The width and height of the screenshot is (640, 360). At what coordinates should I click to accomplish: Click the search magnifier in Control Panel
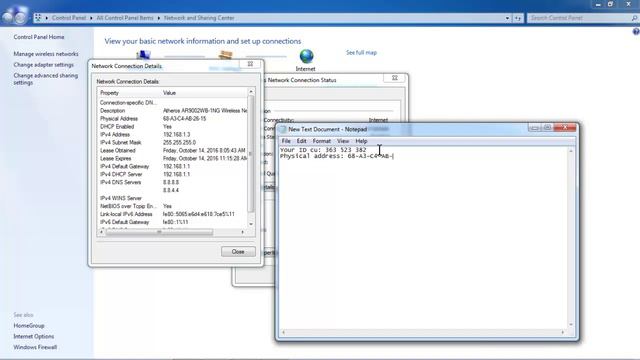pyautogui.click(x=634, y=18)
